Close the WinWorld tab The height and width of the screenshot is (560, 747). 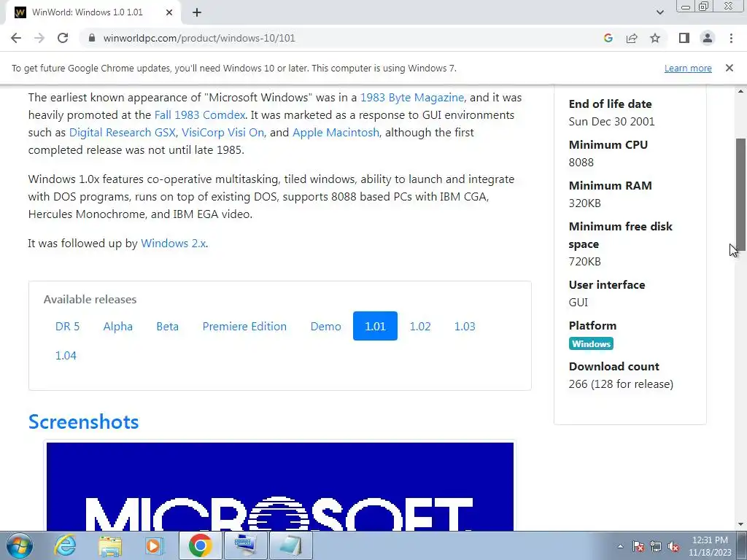coord(169,12)
